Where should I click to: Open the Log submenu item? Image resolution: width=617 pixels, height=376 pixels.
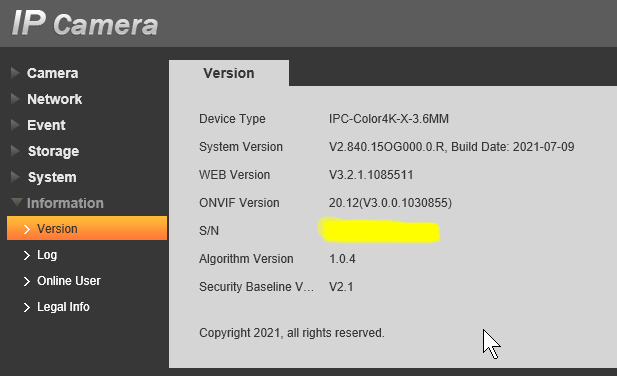click(47, 255)
